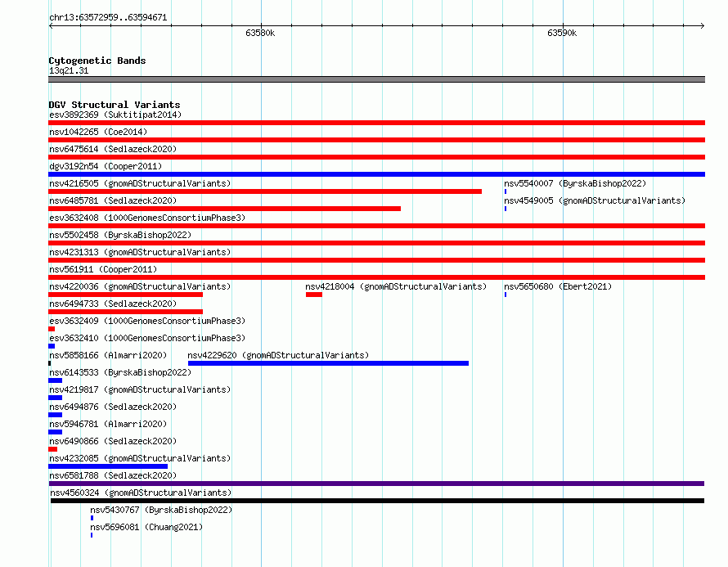
Task: Select the red nsv6485781 variant bar
Action: [x=224, y=209]
